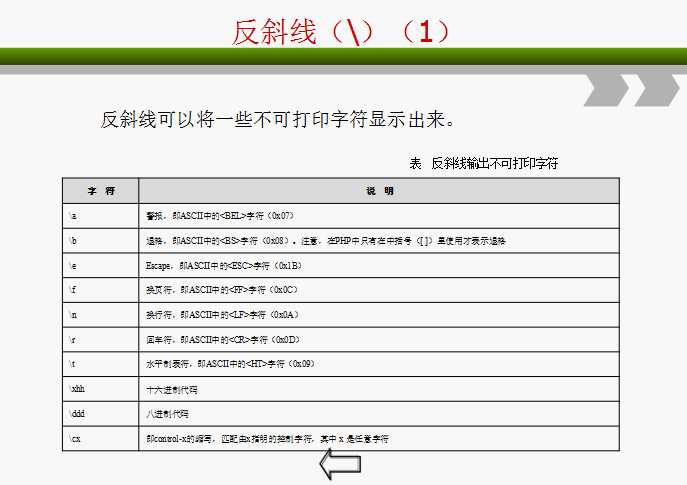Image resolution: width=687 pixels, height=485 pixels.
Task: Click the Escape <ESC> (0x1B) description
Action: tap(379, 266)
